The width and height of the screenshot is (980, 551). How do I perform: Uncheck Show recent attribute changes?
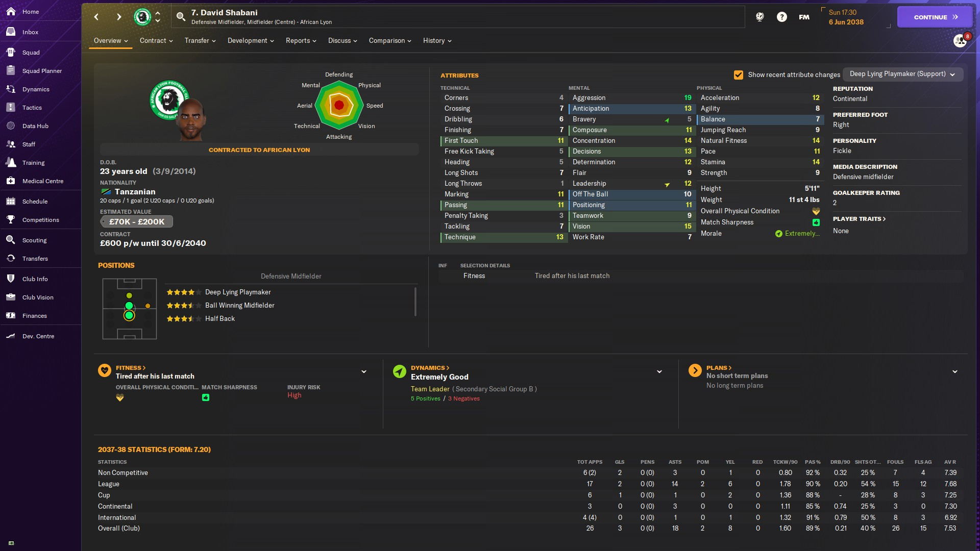coord(738,75)
